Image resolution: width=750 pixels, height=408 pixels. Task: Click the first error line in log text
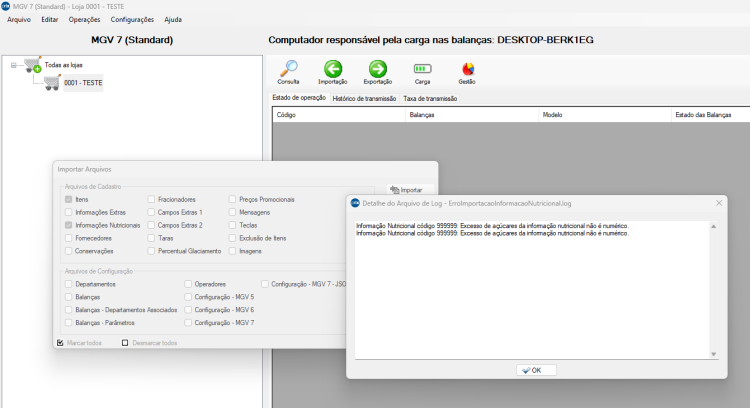pyautogui.click(x=493, y=226)
